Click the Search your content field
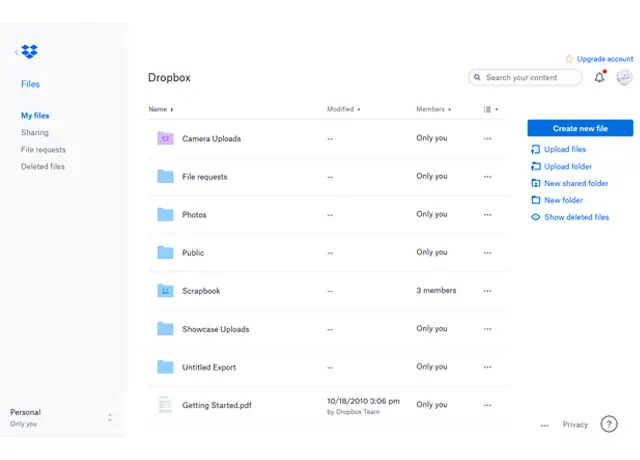Image resolution: width=640 pixels, height=460 pixels. (x=525, y=77)
